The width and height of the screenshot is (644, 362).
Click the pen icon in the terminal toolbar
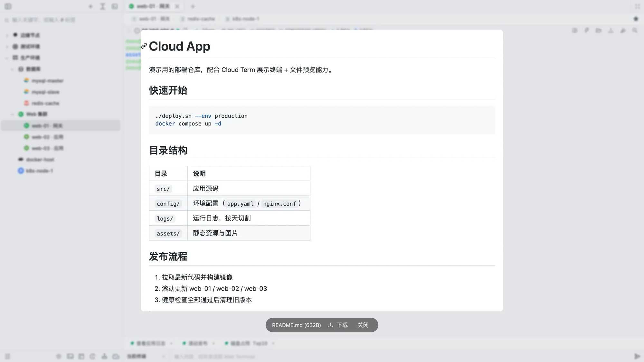pyautogui.click(x=587, y=31)
